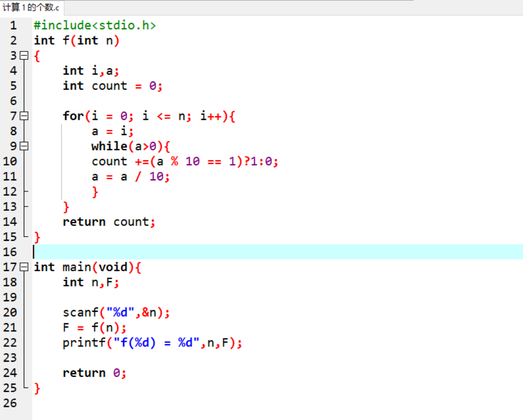Click the 'return 0;' statement

click(94, 373)
